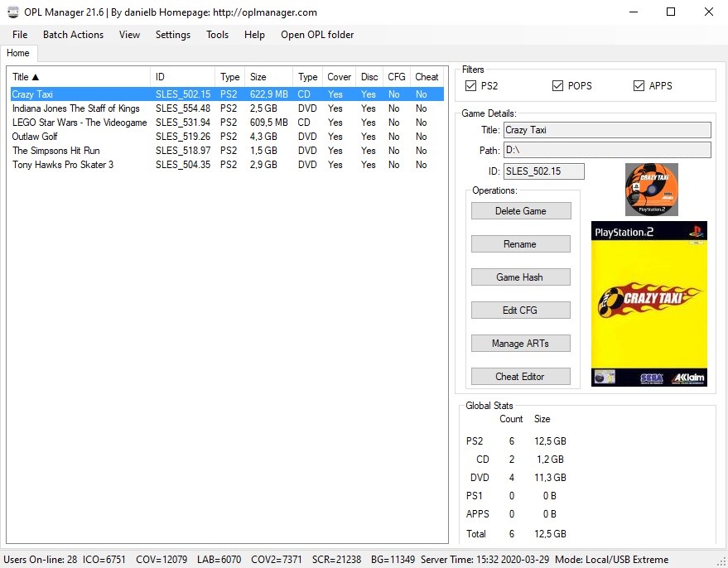This screenshot has width=728, height=568.
Task: Click the game ID input field
Action: click(543, 171)
